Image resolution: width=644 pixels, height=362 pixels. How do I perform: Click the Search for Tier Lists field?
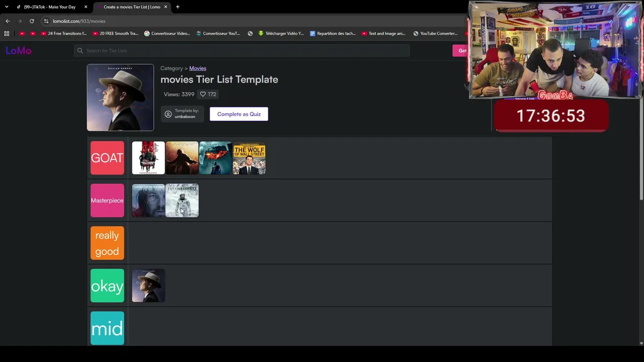[242, 50]
